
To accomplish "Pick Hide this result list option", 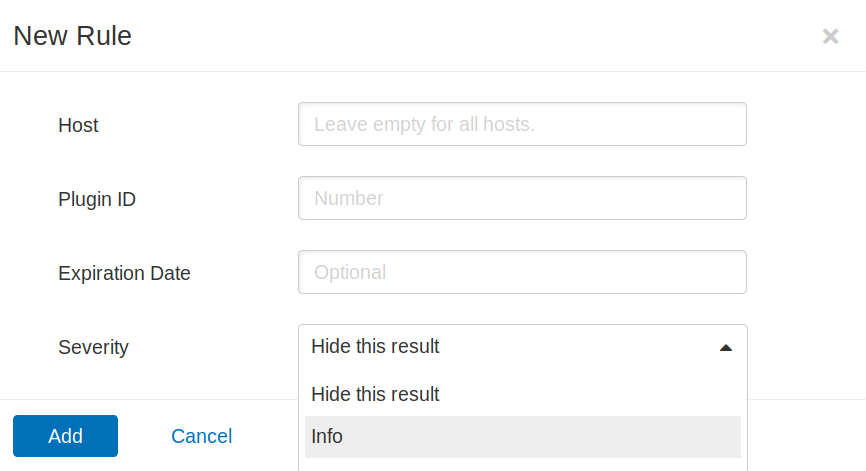I will [522, 394].
